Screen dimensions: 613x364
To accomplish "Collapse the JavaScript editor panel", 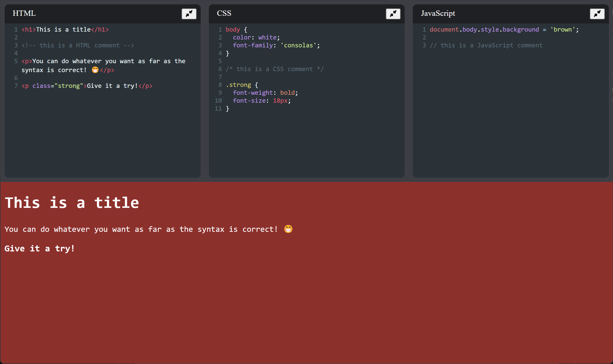I will [597, 14].
